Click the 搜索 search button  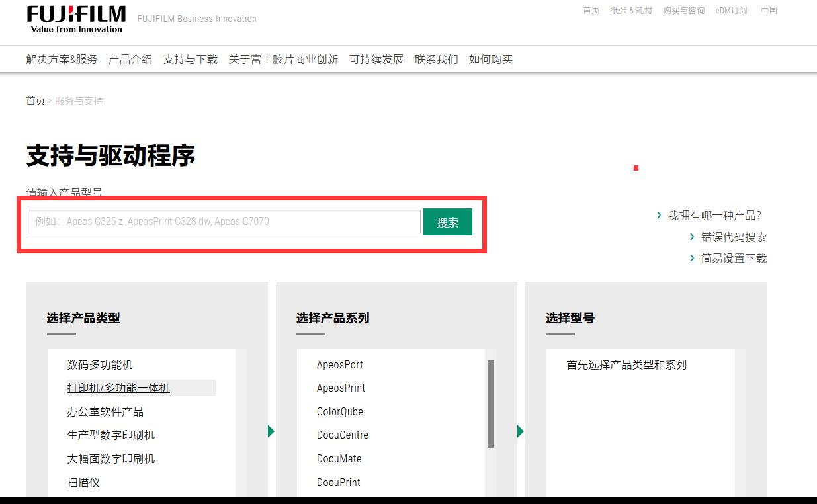[x=448, y=222]
